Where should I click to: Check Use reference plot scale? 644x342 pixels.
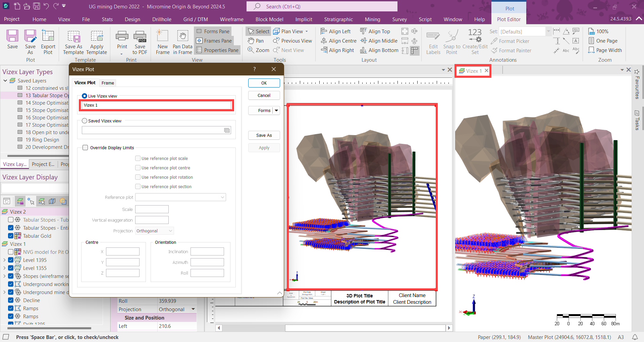click(x=138, y=158)
